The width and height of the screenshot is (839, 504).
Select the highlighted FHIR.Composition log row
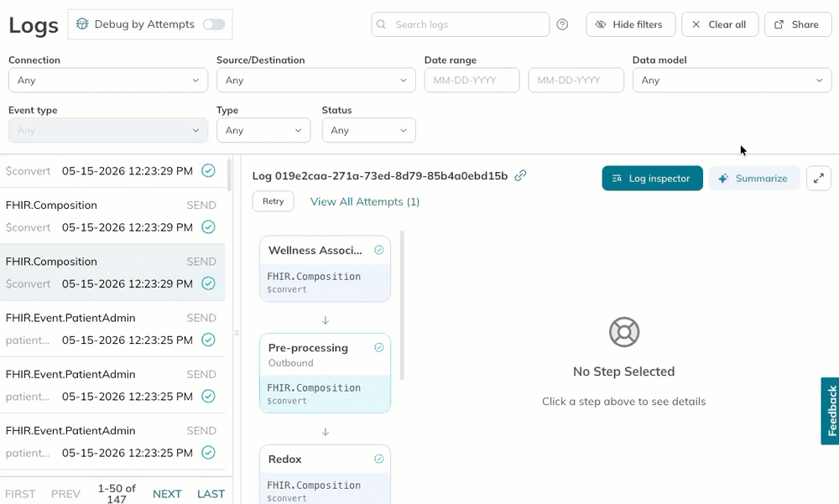click(112, 273)
